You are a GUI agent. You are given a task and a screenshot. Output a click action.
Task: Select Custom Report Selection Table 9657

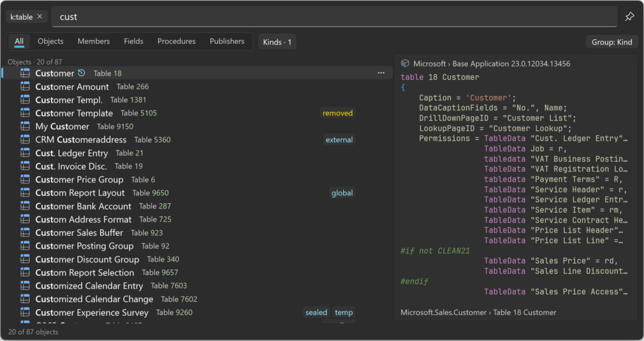(197, 272)
